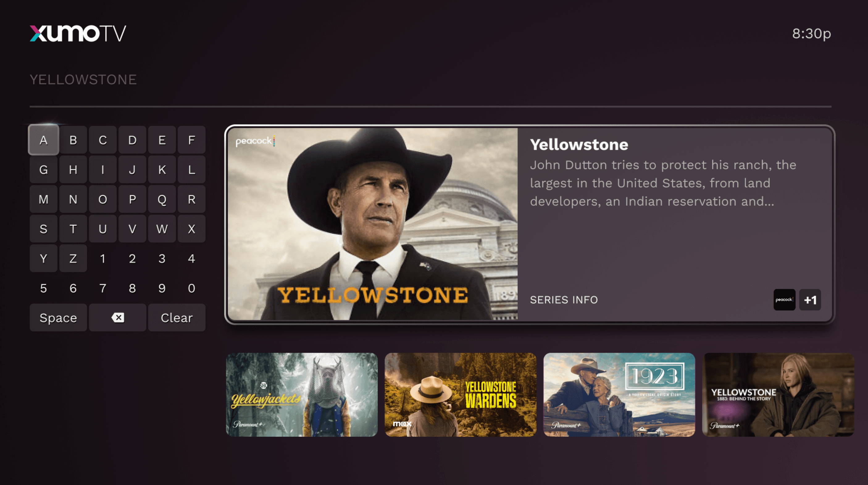Screen dimensions: 868x485
Task: Click the +1 icon next to Peacock badge
Action: (810, 300)
